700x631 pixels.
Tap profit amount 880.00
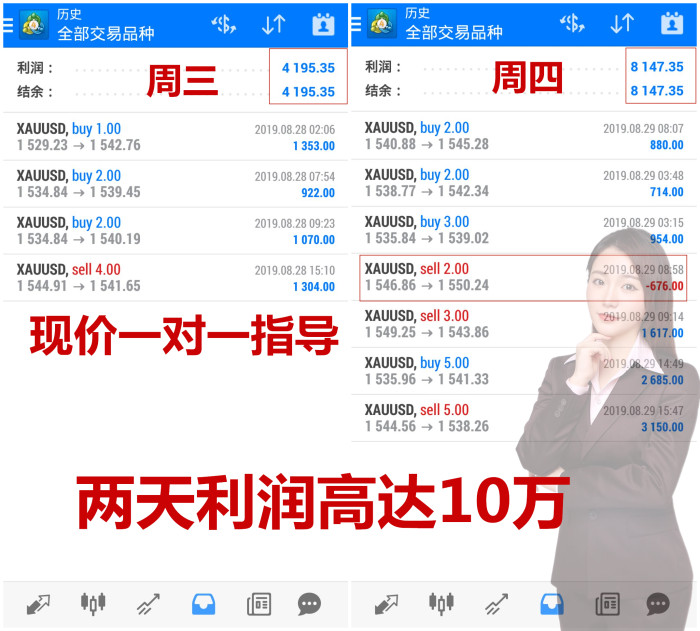point(667,145)
